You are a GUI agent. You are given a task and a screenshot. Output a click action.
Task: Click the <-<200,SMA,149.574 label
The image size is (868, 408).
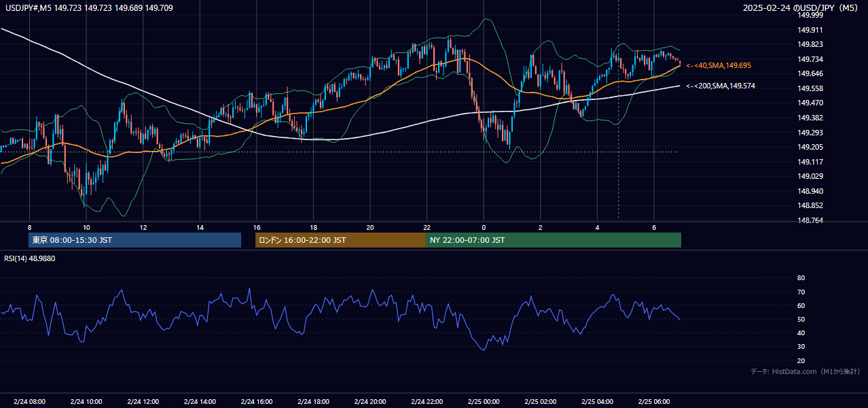tap(720, 86)
